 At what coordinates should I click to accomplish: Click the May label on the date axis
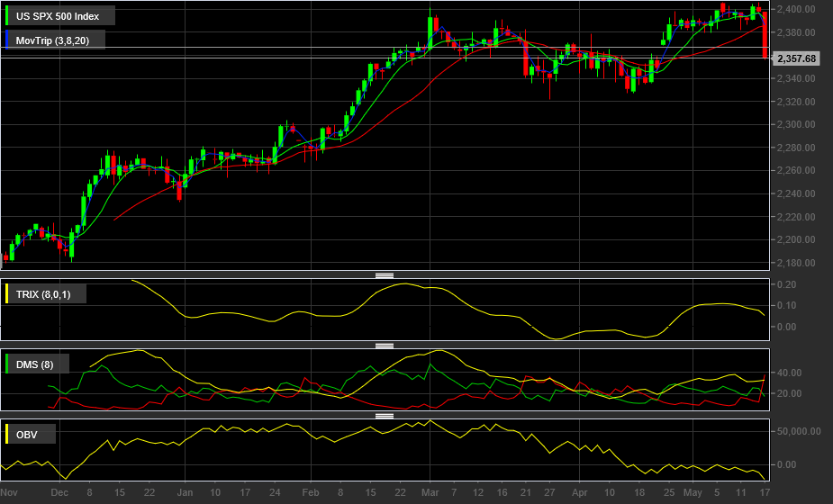[693, 492]
